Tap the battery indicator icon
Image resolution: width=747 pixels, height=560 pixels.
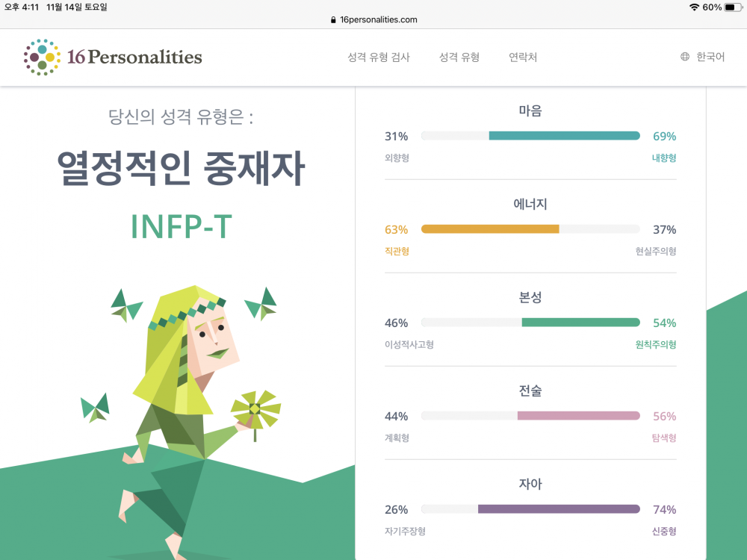pos(733,7)
